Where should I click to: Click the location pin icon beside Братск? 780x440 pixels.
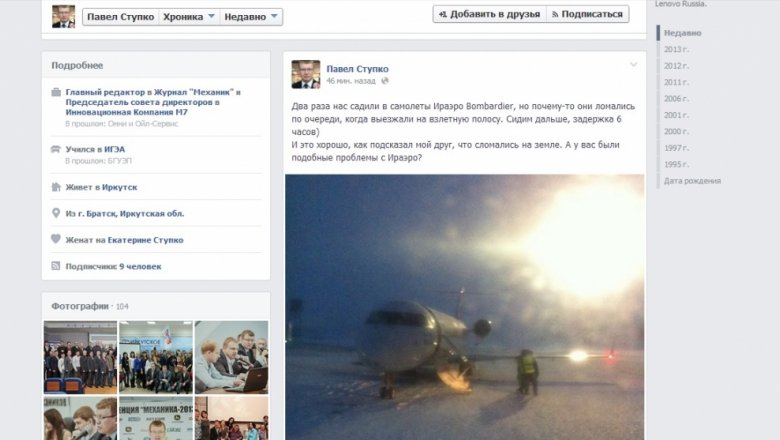(x=56, y=213)
